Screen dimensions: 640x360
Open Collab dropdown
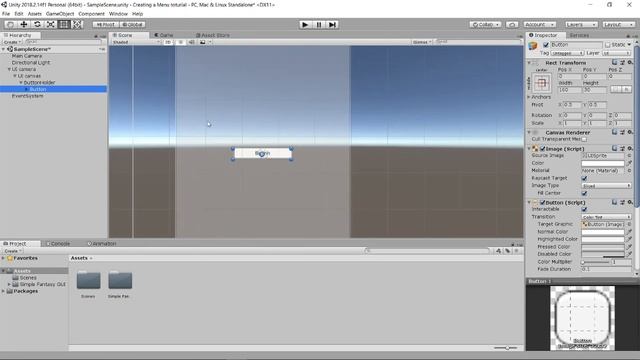click(x=485, y=24)
